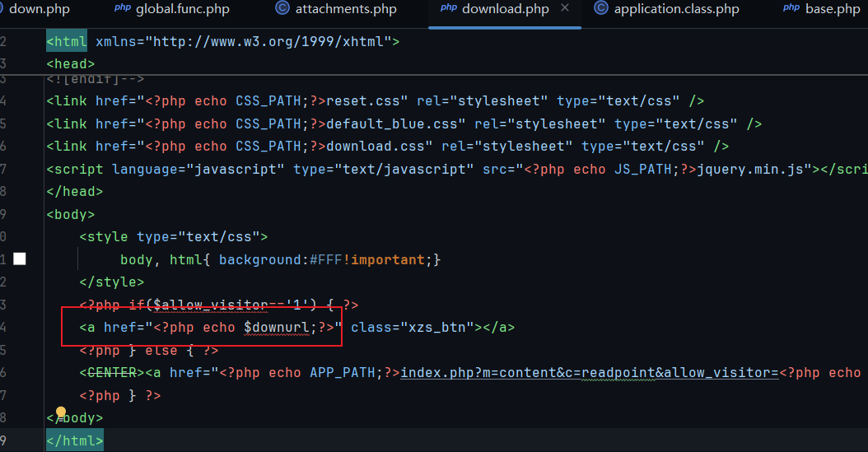Image resolution: width=868 pixels, height=452 pixels.
Task: Click the yellow lightbulb intention icon
Action: pos(61,412)
